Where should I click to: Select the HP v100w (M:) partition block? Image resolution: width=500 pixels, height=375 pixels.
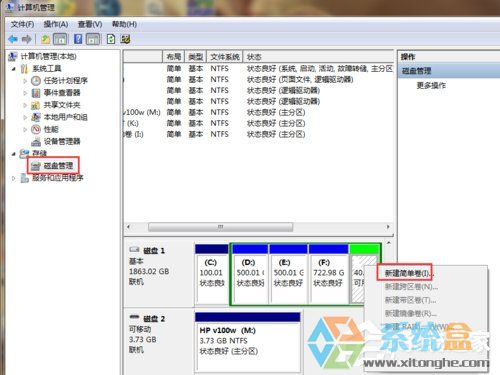[x=248, y=342]
